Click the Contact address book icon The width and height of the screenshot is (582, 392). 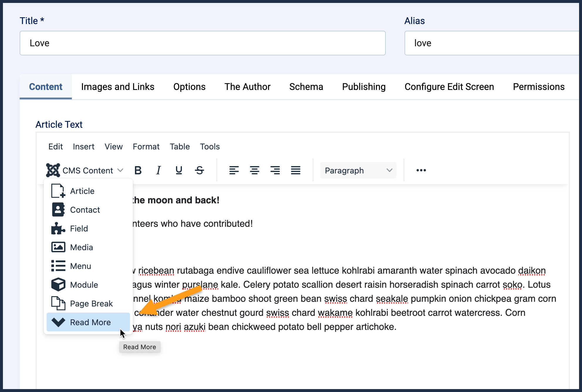click(58, 210)
